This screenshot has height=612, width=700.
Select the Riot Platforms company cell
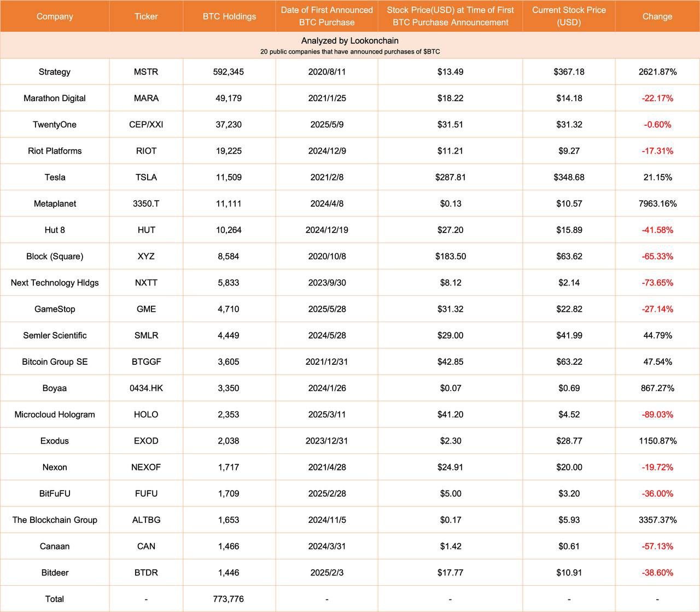point(55,150)
